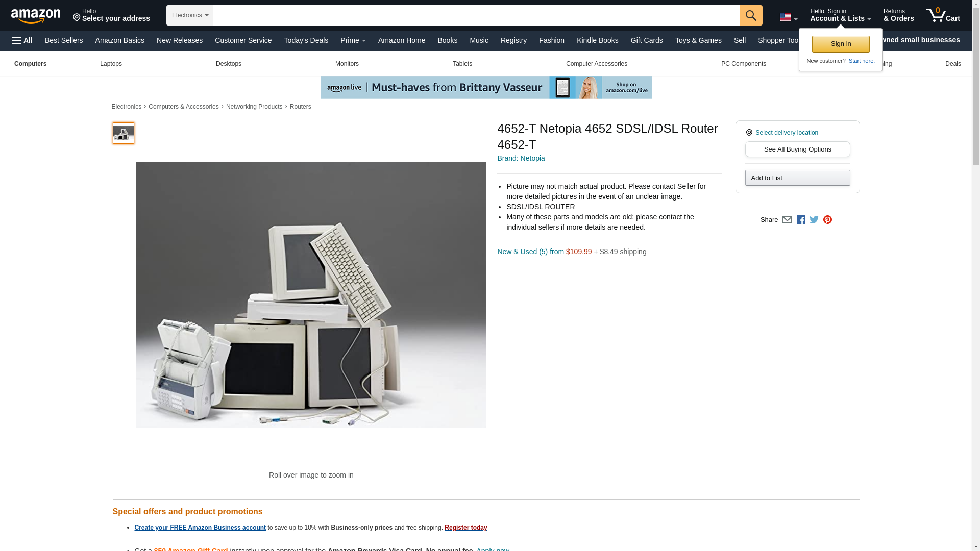Open the shopping cart icon

(943, 15)
